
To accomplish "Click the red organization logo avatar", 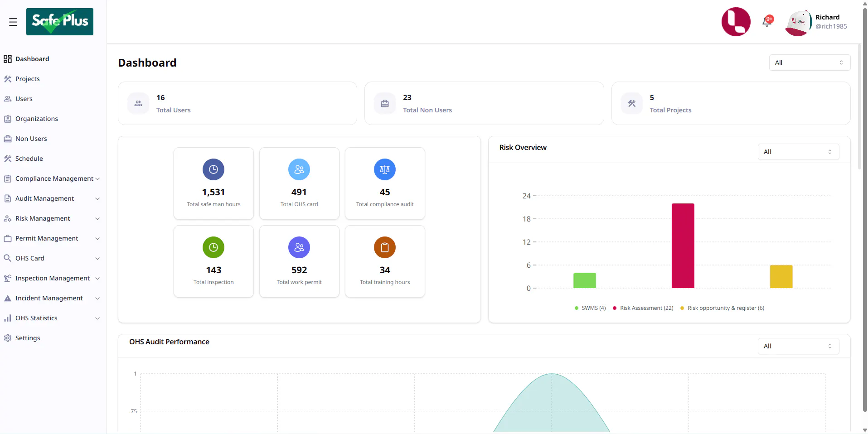I will point(736,22).
